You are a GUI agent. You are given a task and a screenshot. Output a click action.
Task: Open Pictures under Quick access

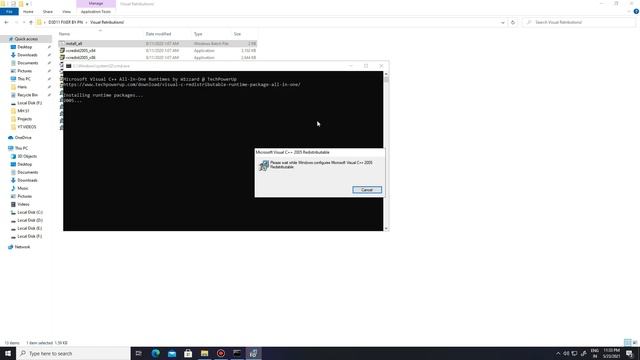coord(24,71)
